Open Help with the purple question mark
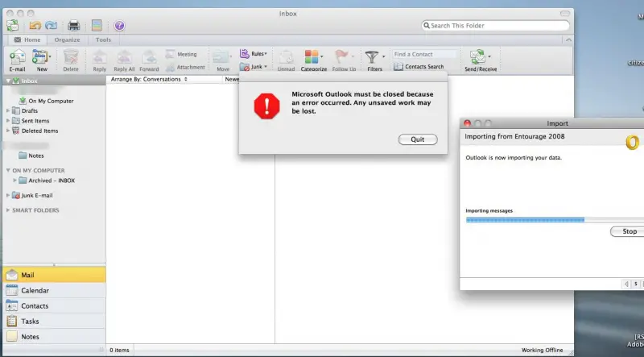Viewport: 644px width, 357px height. [119, 26]
